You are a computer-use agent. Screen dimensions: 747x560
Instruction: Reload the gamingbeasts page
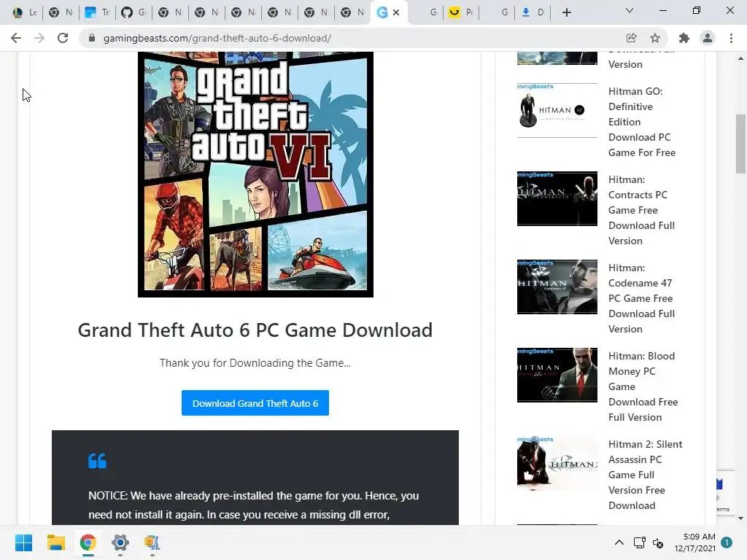(63, 38)
